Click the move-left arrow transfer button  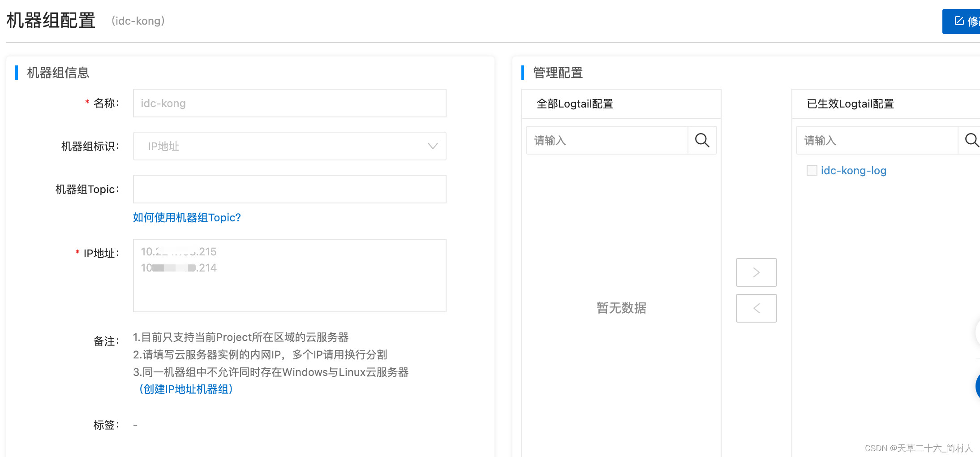coord(756,308)
